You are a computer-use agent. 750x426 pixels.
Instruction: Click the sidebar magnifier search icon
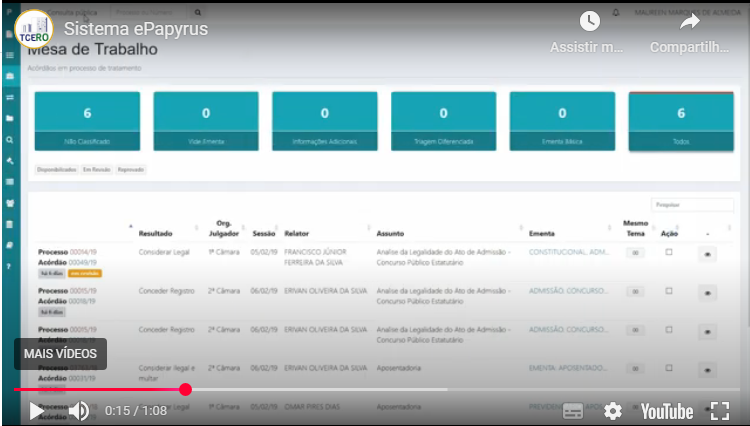9,139
